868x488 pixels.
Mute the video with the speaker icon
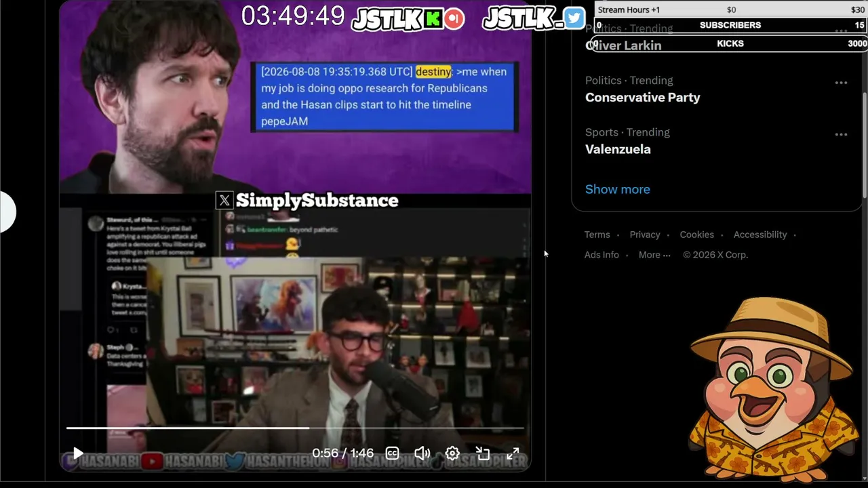pos(422,453)
